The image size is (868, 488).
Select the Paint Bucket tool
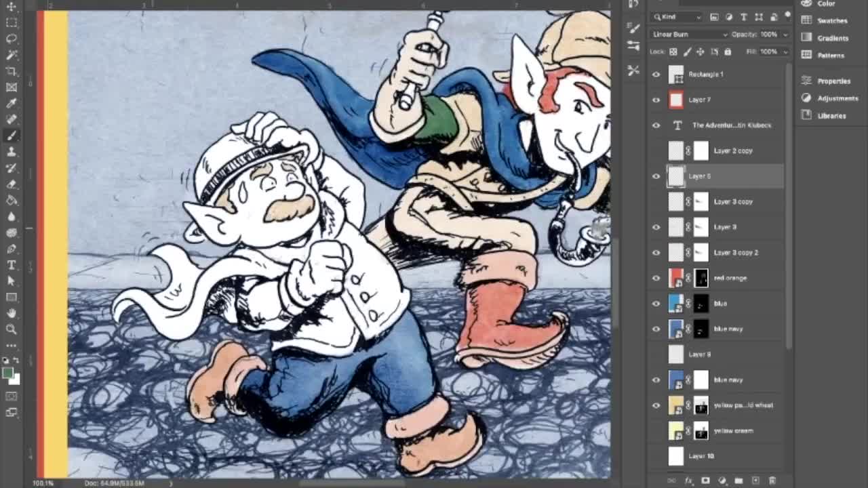pos(12,201)
